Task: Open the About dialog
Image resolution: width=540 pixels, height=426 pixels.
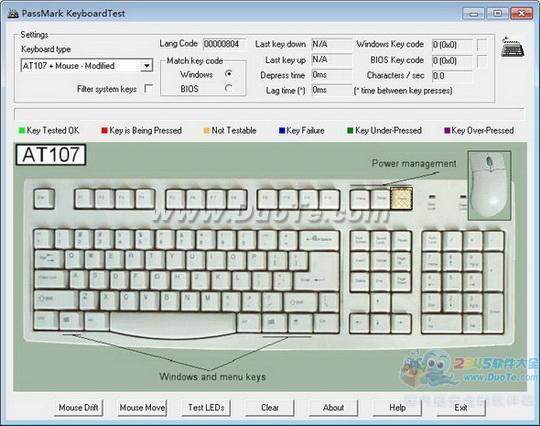Action: (x=333, y=408)
